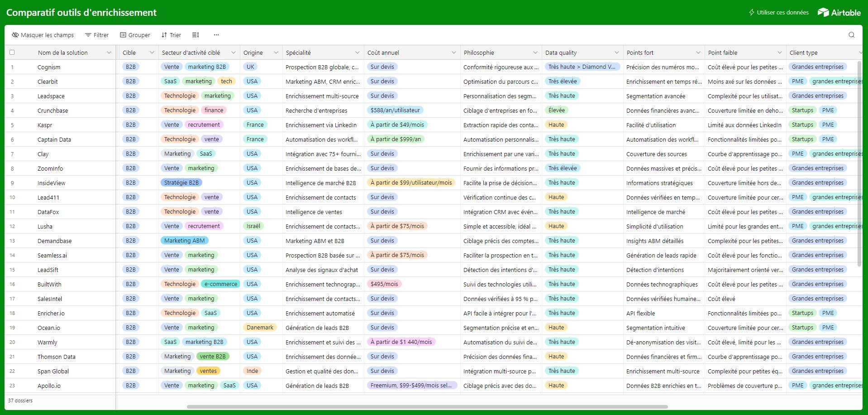Click the À partir de $49/mois tag
This screenshot has height=415, width=868.
[397, 124]
